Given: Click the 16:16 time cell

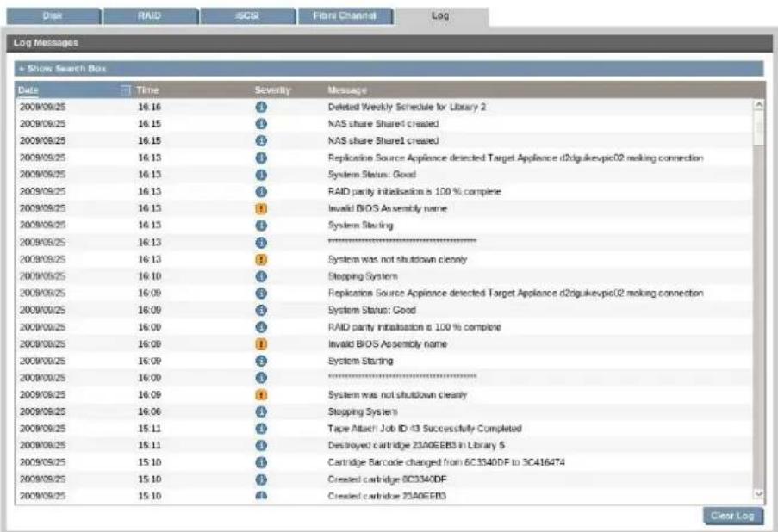Looking at the screenshot, I should (x=149, y=107).
